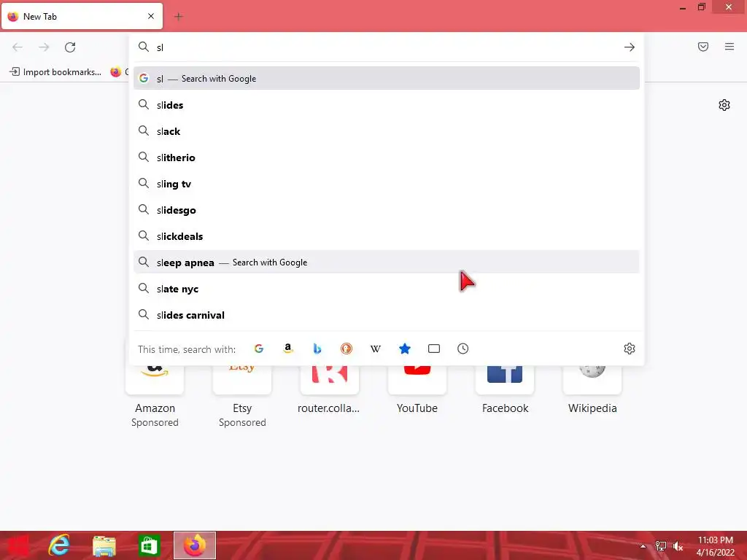Pick the 'slides carnival' suggestion
Viewport: 747px width, 560px height.
coord(387,315)
